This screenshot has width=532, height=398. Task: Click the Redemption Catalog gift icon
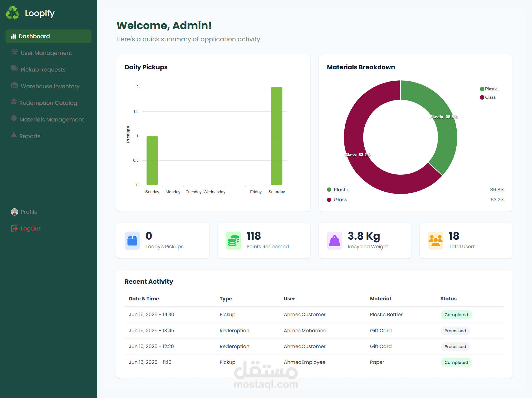(14, 102)
